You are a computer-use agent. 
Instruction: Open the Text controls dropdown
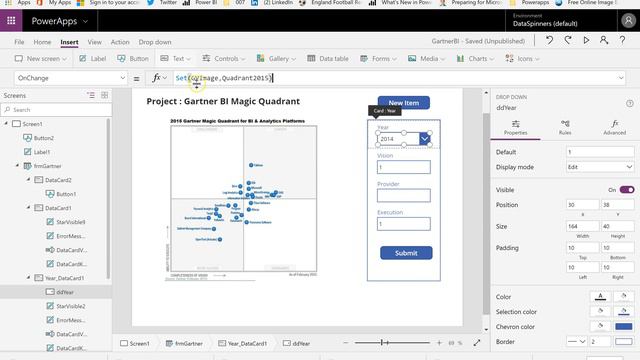click(176, 59)
